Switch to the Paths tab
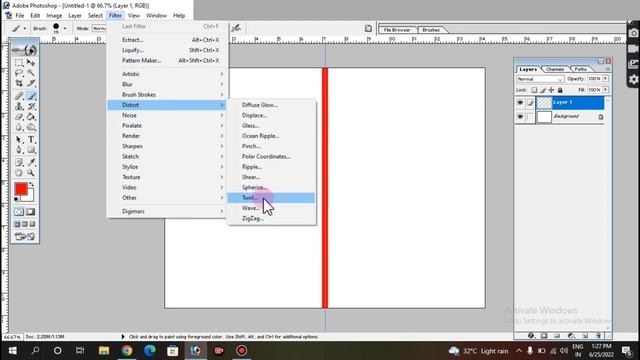This screenshot has width=640, height=360. [580, 69]
